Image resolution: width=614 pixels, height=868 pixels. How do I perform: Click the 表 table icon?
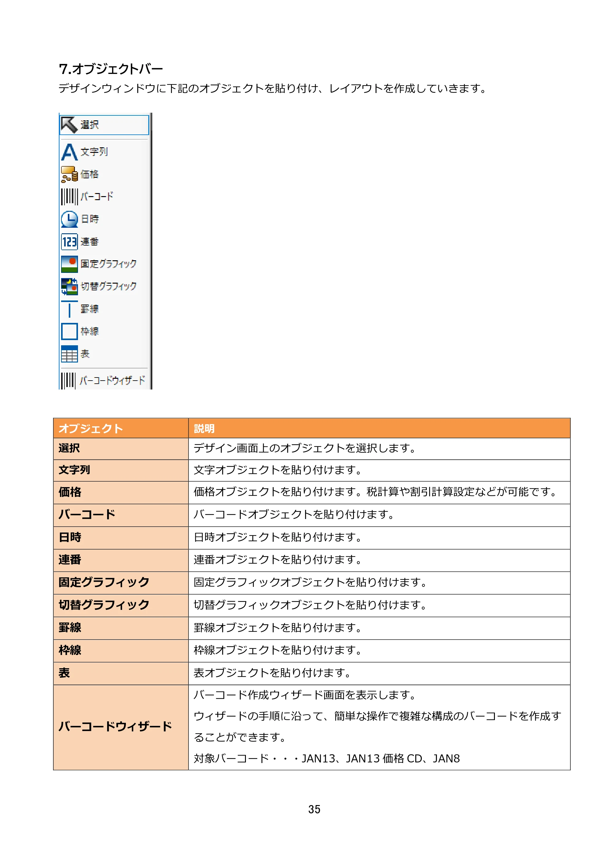[69, 354]
